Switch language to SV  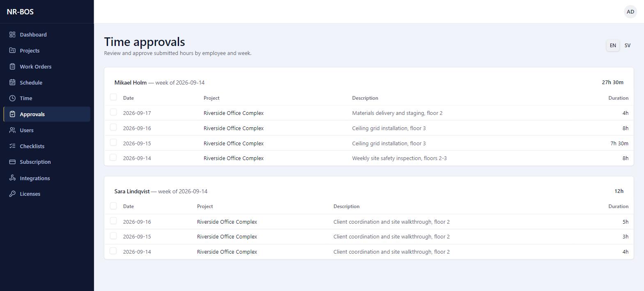point(627,46)
